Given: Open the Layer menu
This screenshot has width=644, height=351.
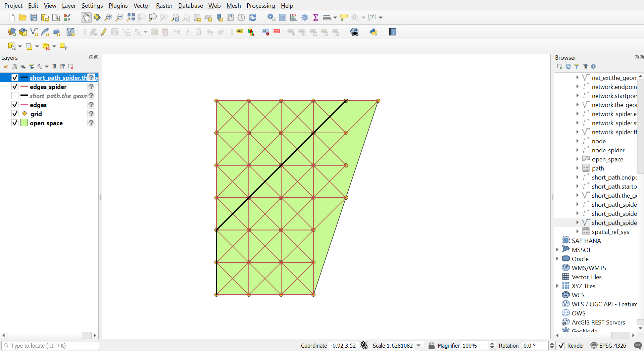Looking at the screenshot, I should (69, 6).
